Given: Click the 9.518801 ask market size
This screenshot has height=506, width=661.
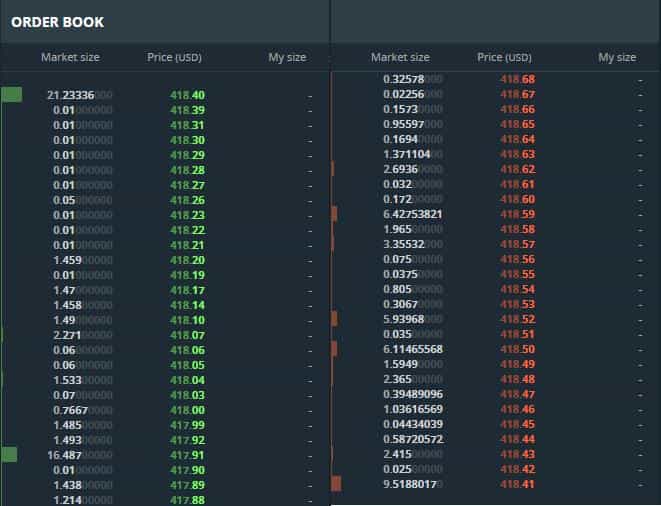Looking at the screenshot, I should tap(412, 484).
